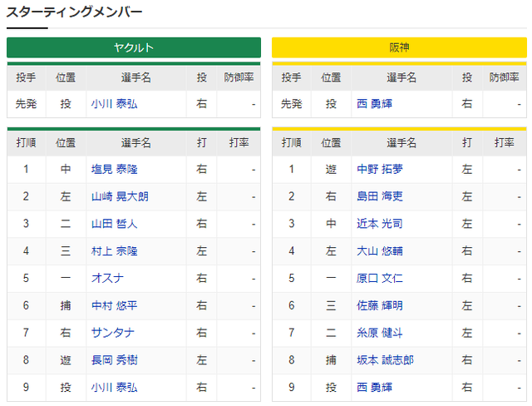Viewport: 532px width, 406px height.
Task: Open player link 坂本 誠志郎
Action: click(385, 360)
